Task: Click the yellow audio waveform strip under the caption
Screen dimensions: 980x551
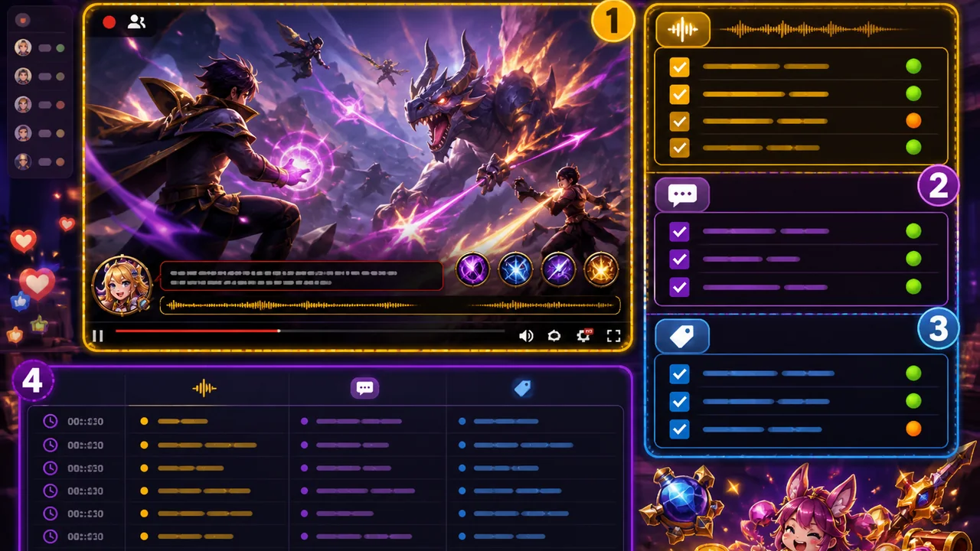Action: (390, 305)
